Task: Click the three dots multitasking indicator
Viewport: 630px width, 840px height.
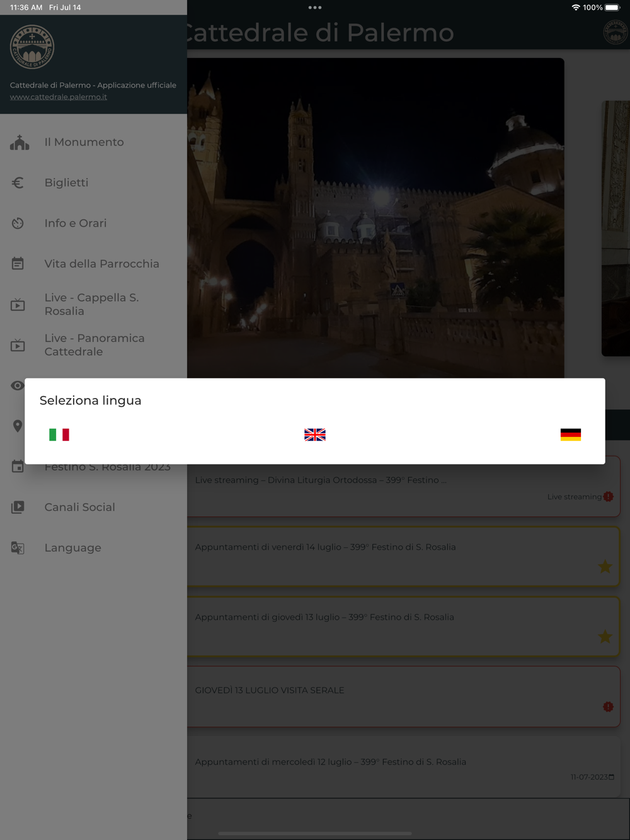Action: click(x=315, y=8)
